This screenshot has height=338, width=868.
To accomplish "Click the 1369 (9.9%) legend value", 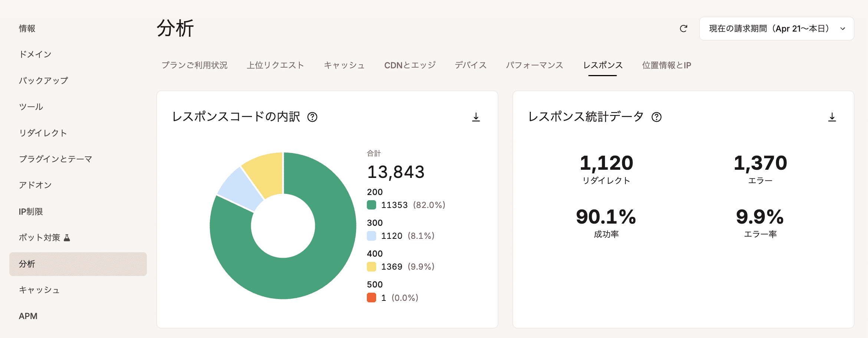I will [408, 267].
